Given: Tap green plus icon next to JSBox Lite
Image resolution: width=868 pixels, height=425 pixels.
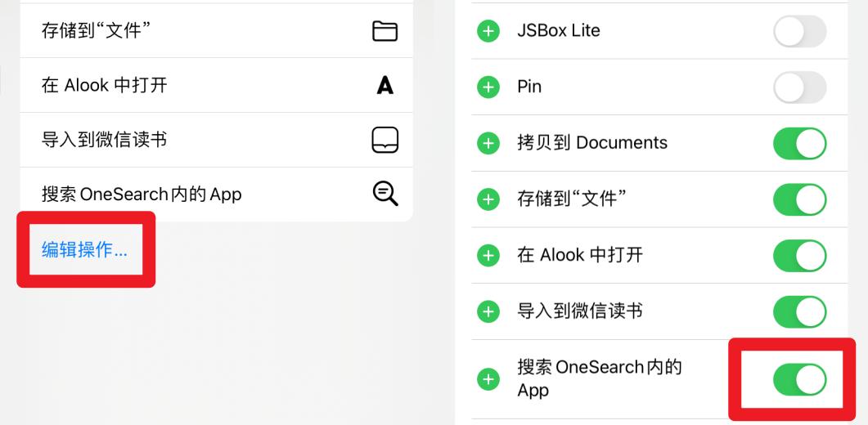Looking at the screenshot, I should 488,32.
